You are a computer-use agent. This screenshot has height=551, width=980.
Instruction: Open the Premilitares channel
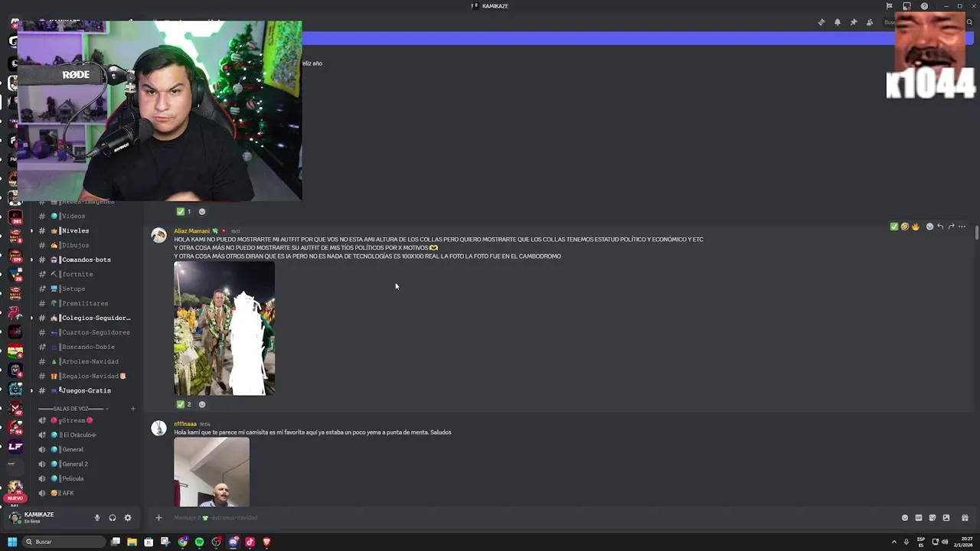click(x=86, y=304)
